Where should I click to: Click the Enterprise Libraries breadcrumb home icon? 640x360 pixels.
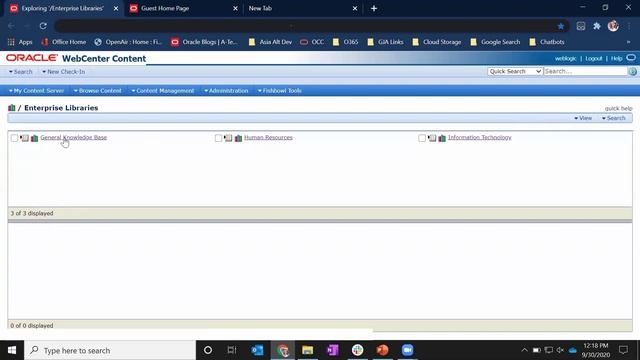tap(11, 108)
